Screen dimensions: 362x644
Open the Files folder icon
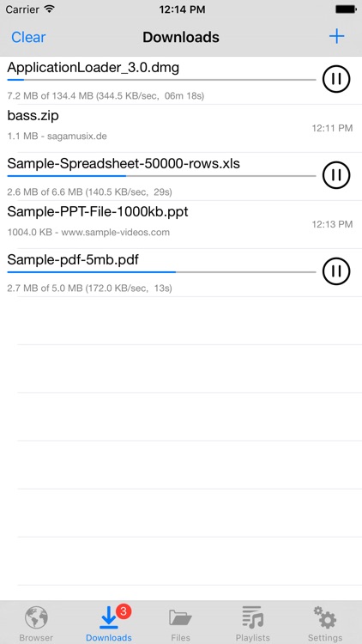pos(181,618)
